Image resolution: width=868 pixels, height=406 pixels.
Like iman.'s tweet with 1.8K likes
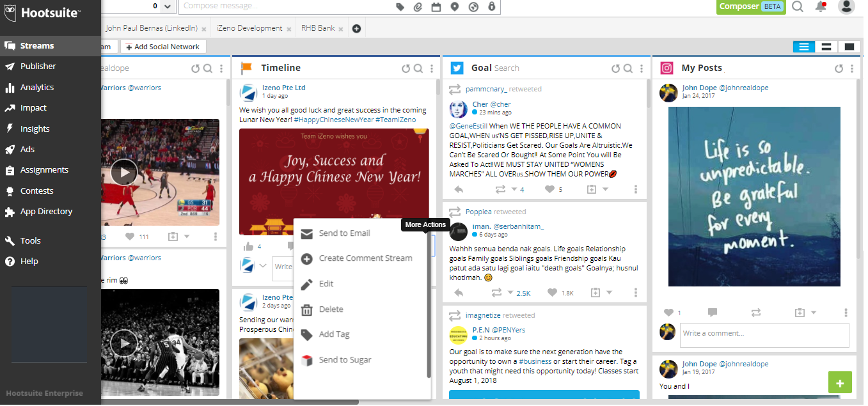(553, 293)
